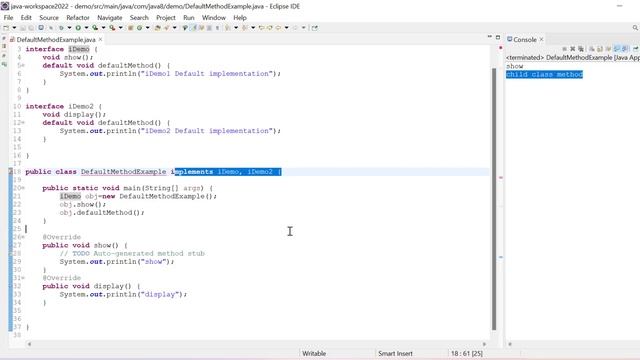Click the blue marker in overview ruler
This screenshot has width=640, height=360.
point(500,257)
